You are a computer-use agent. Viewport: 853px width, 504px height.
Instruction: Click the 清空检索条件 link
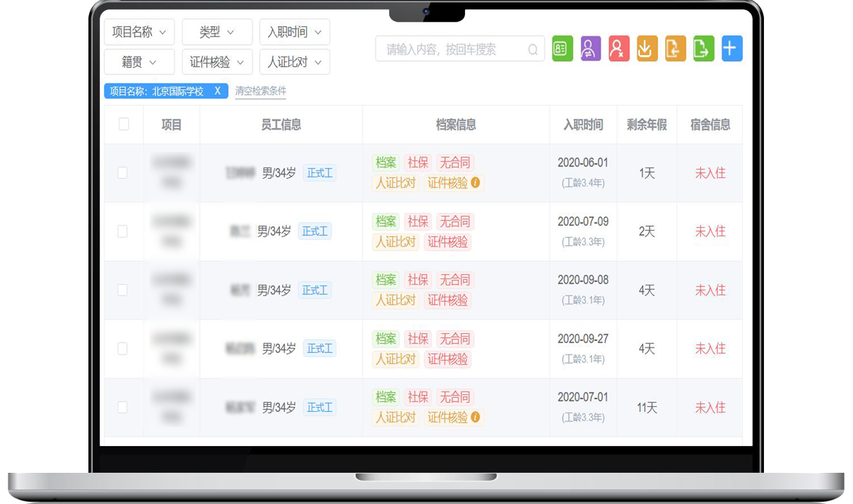(x=260, y=92)
